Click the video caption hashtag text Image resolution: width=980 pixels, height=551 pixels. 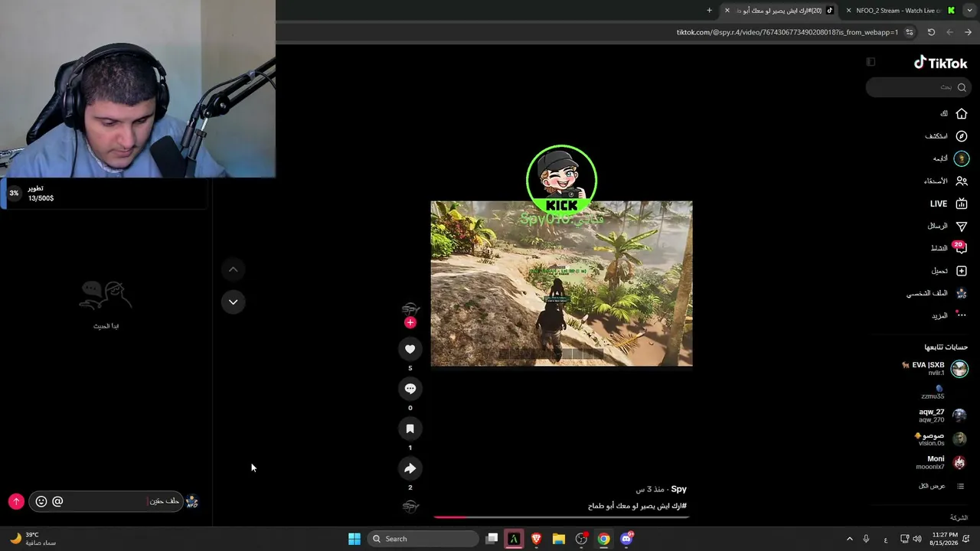coord(637,506)
